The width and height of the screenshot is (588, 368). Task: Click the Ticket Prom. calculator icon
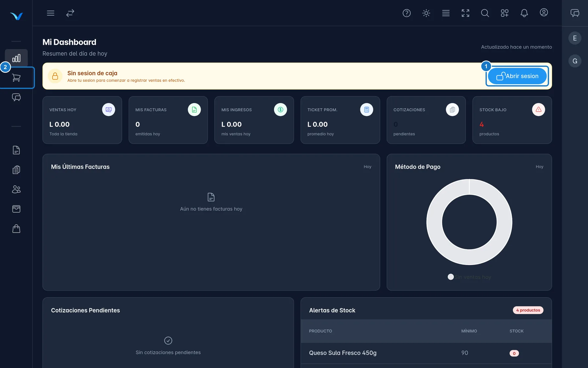367,110
